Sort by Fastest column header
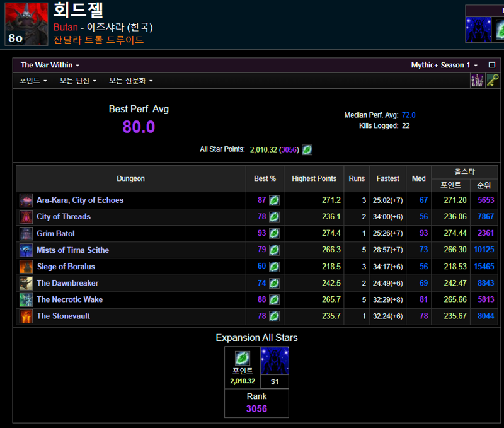 (x=387, y=179)
